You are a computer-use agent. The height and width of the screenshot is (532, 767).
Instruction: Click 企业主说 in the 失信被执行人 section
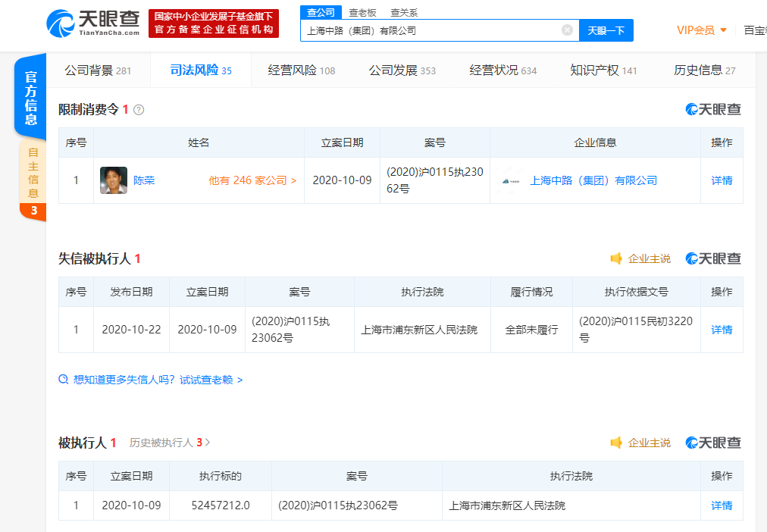point(649,258)
